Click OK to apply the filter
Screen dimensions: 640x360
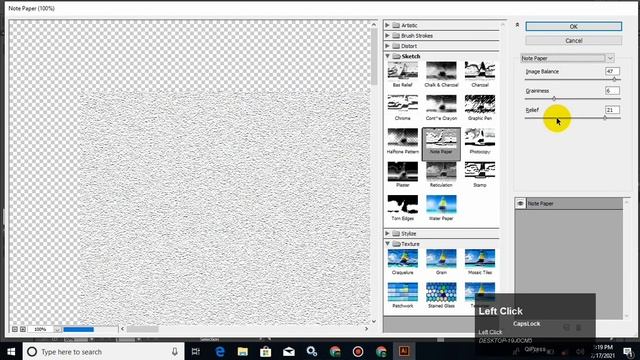tap(573, 27)
